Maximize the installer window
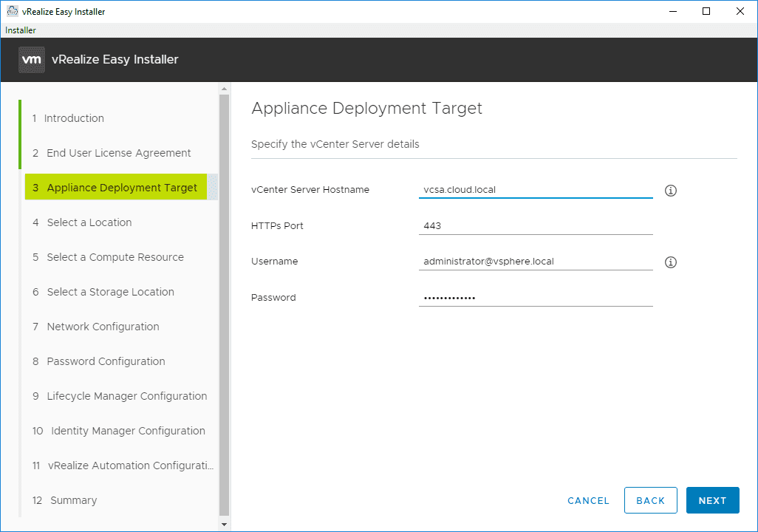 [x=706, y=11]
